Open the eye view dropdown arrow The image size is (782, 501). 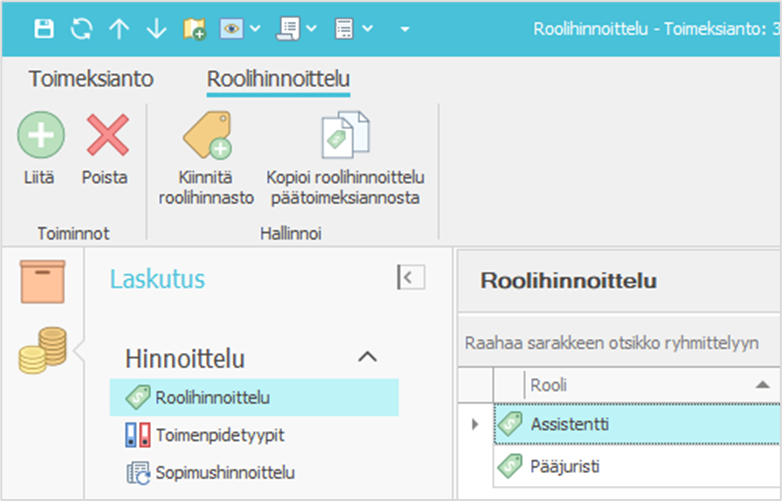[x=255, y=29]
